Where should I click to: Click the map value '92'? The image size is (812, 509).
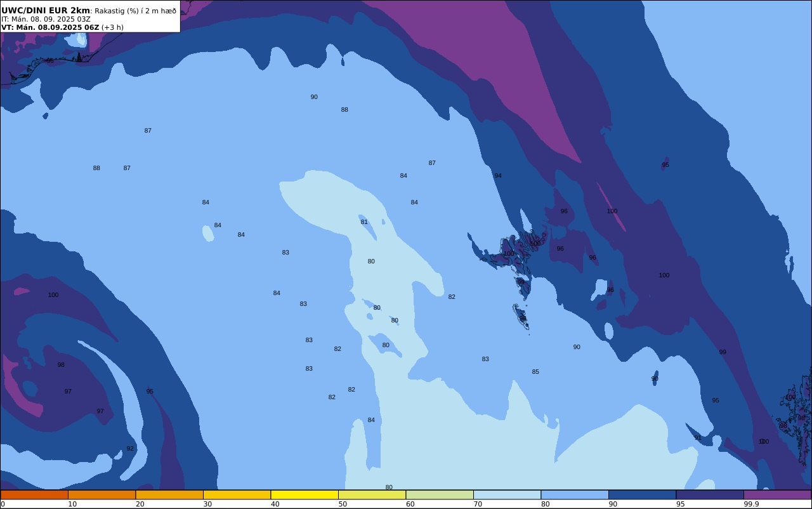(130, 449)
